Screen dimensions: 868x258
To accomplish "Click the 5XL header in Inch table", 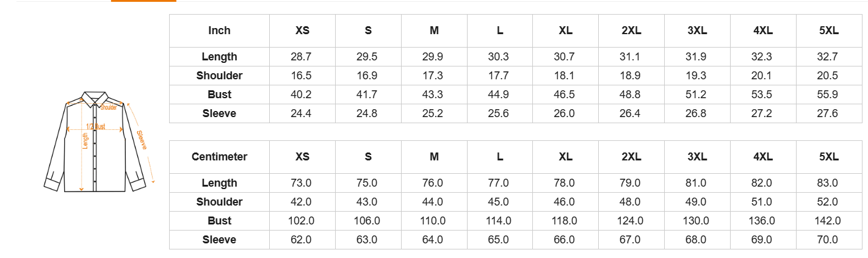I will click(x=829, y=30).
